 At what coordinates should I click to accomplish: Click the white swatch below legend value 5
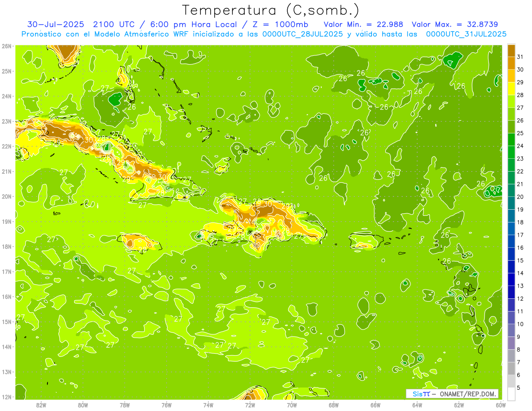coord(511,394)
